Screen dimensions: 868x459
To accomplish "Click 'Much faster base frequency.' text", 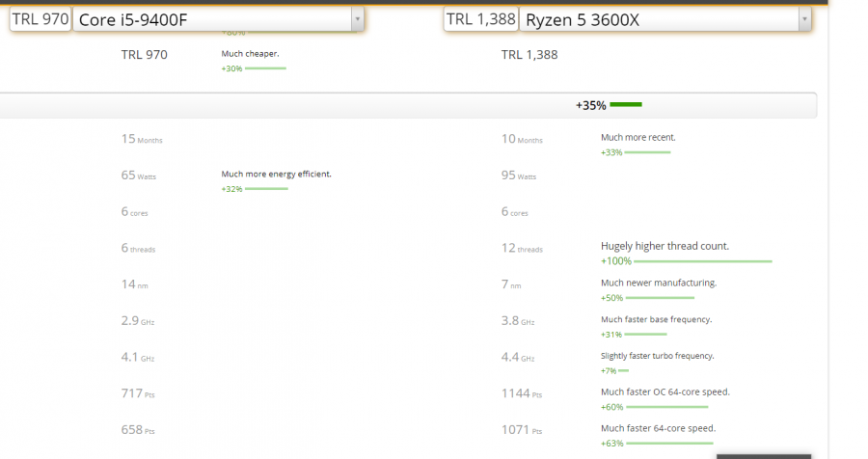I will tap(657, 319).
